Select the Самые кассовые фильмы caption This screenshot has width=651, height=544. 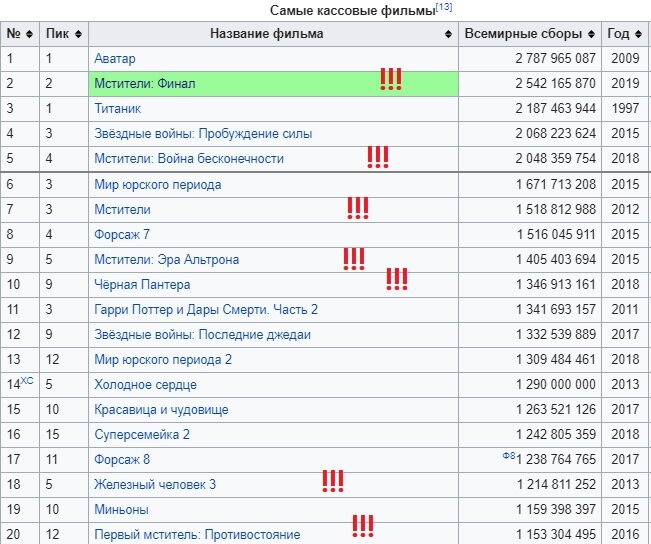(x=352, y=10)
